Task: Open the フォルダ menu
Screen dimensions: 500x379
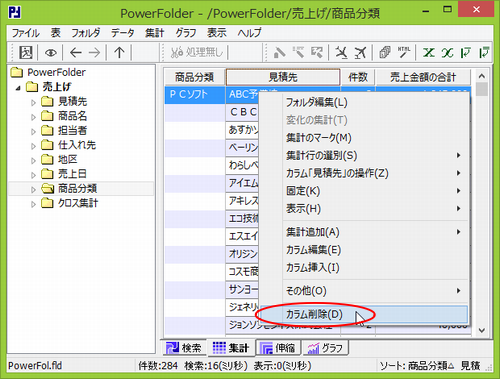Action: [x=86, y=33]
